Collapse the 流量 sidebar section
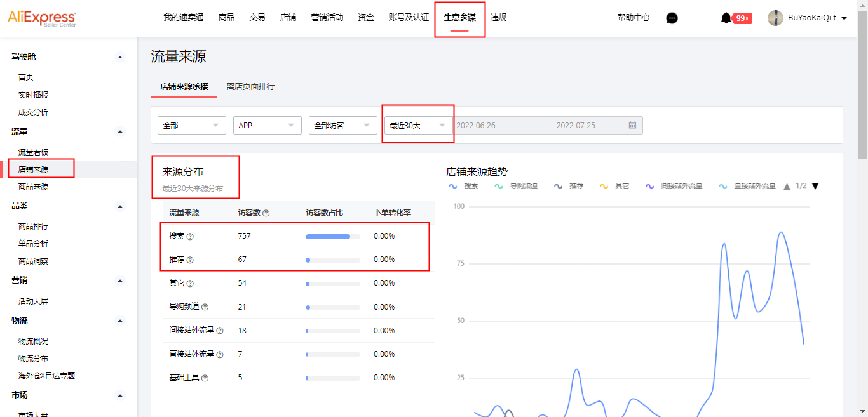 (119, 132)
